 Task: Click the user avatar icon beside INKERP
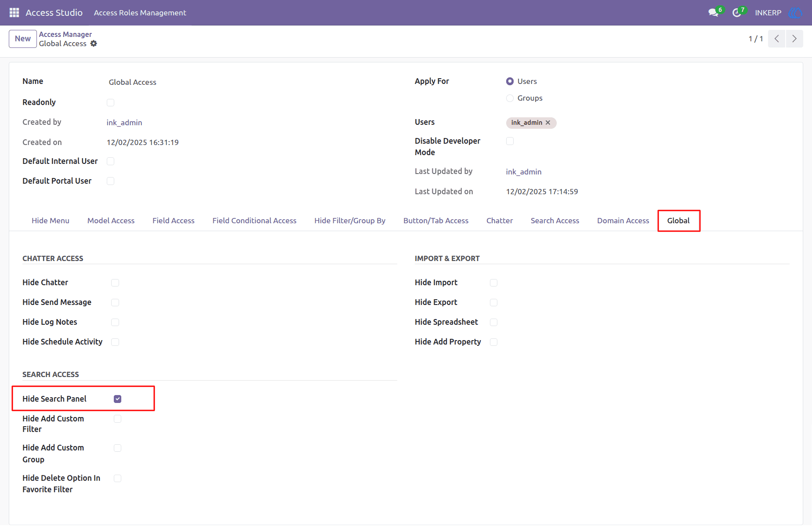(796, 13)
